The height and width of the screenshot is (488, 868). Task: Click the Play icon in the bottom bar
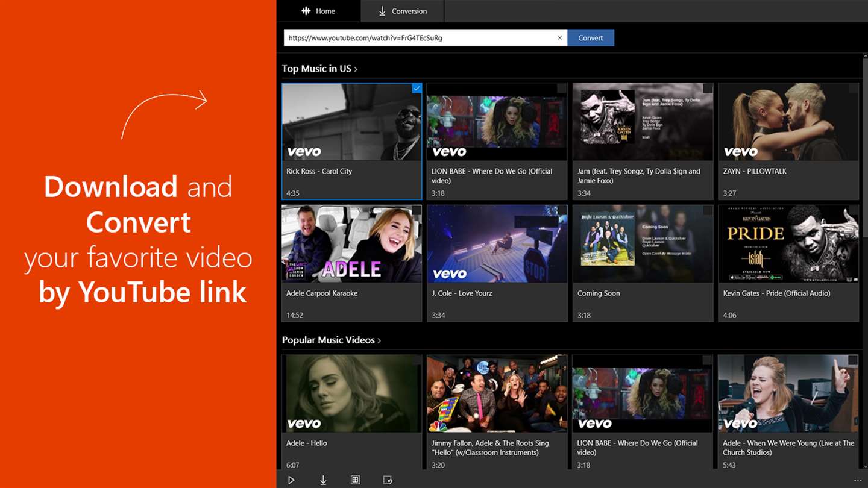tap(291, 480)
